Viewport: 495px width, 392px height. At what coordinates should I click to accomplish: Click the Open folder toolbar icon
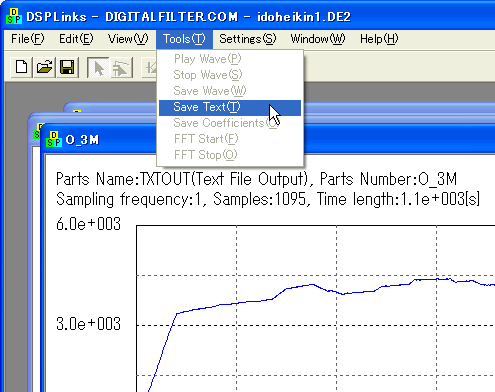click(x=45, y=67)
